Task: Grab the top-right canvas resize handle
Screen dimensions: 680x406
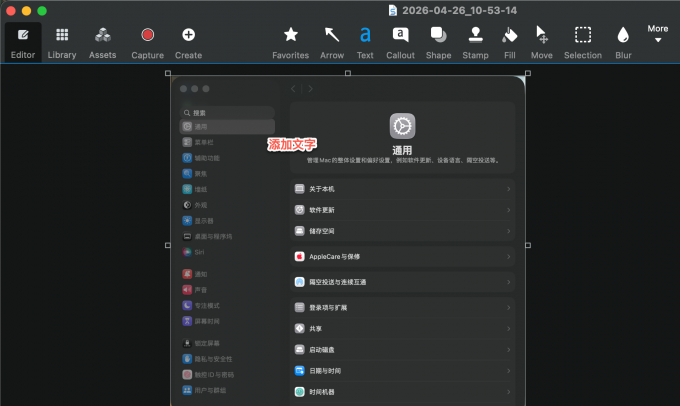Action: 528,73
